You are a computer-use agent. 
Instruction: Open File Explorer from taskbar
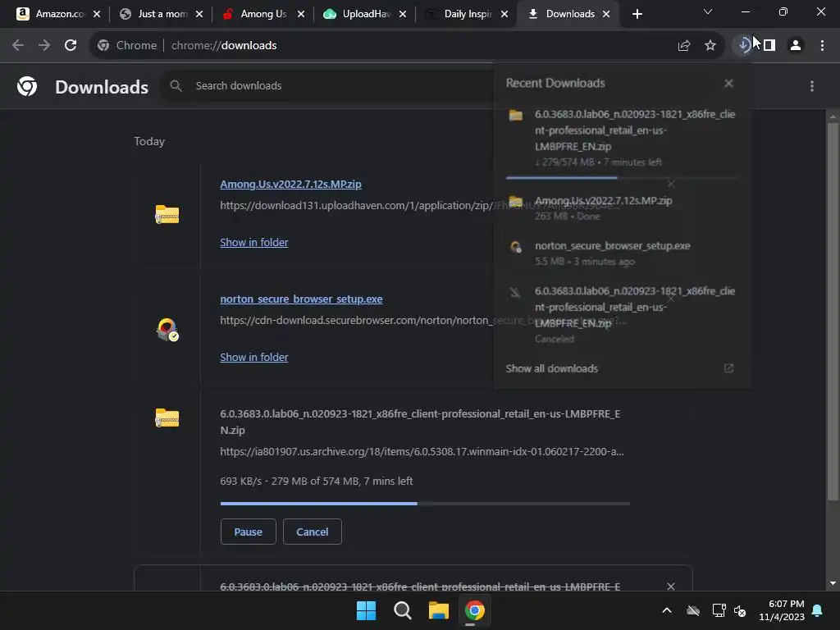click(x=439, y=610)
